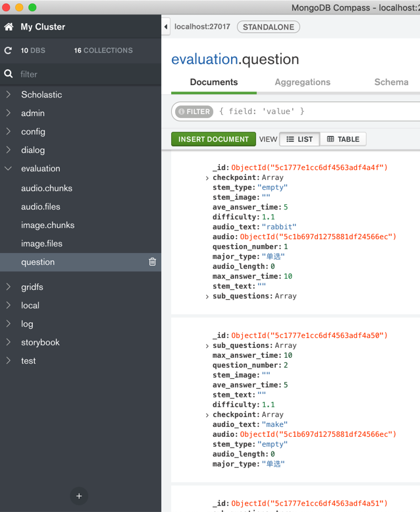Click the 16 COLLECTIONS count
This screenshot has width=420, height=512.
pos(103,50)
